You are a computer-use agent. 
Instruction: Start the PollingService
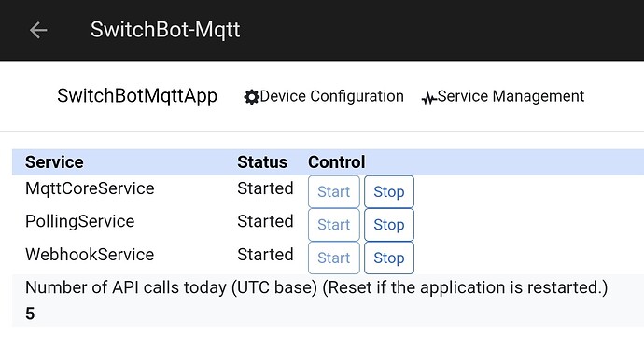334,225
